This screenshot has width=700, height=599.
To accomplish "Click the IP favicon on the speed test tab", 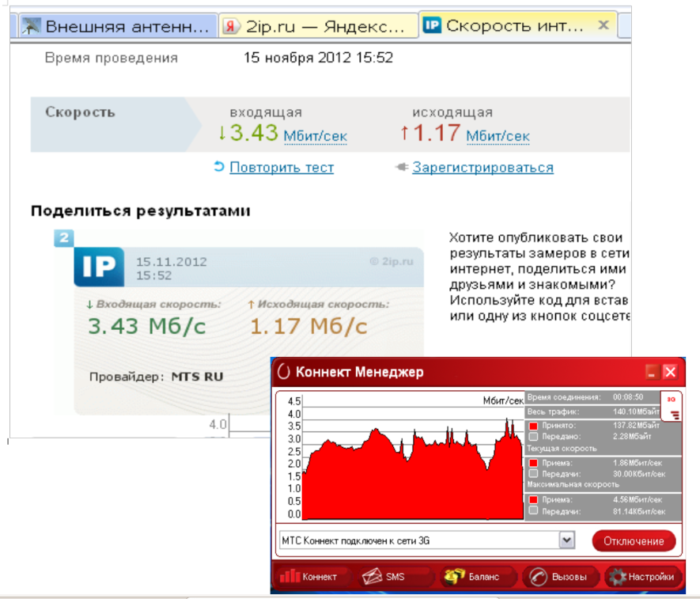I will (x=433, y=25).
